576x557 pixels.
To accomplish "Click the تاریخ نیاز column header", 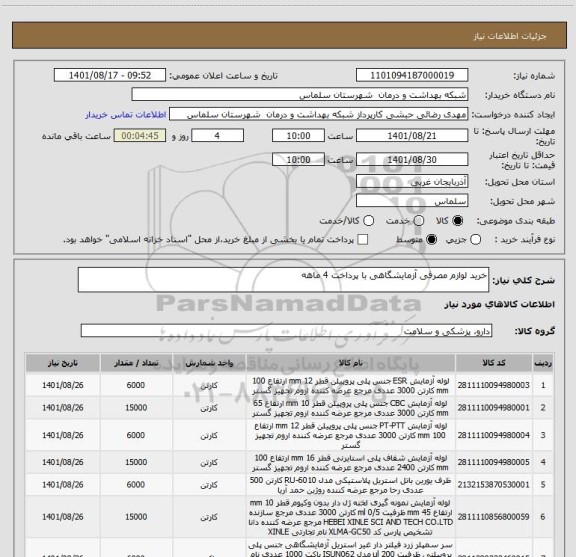I will click(x=63, y=363).
